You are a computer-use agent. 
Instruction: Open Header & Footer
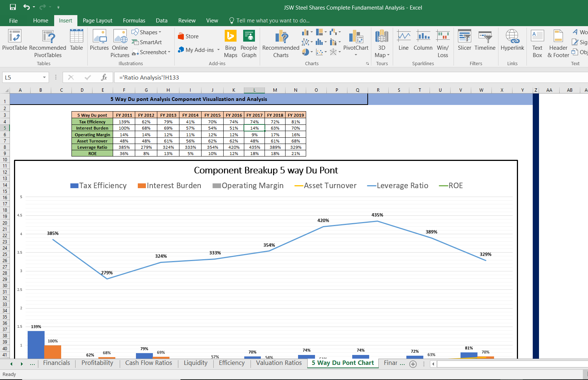[558, 44]
